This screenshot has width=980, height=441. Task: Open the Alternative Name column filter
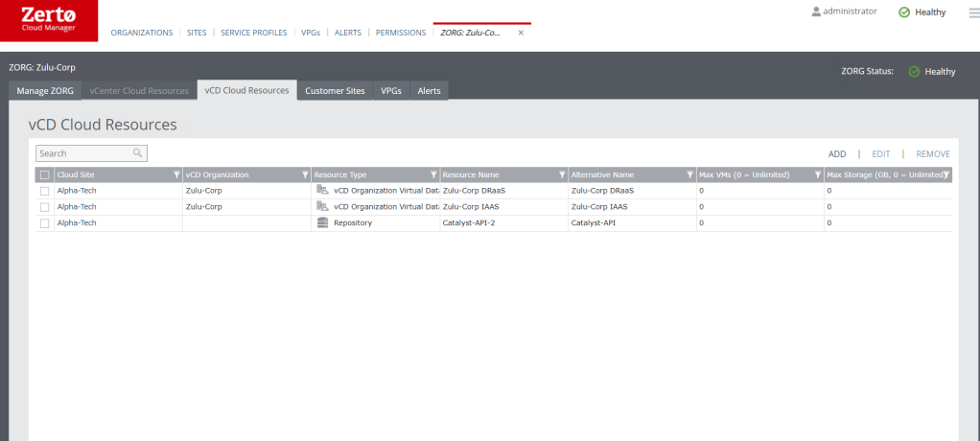coord(688,174)
